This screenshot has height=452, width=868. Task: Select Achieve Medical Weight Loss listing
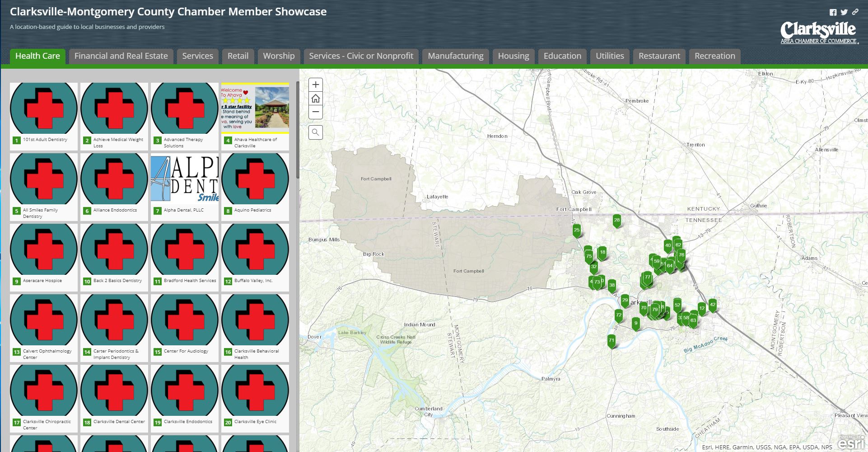click(x=114, y=117)
